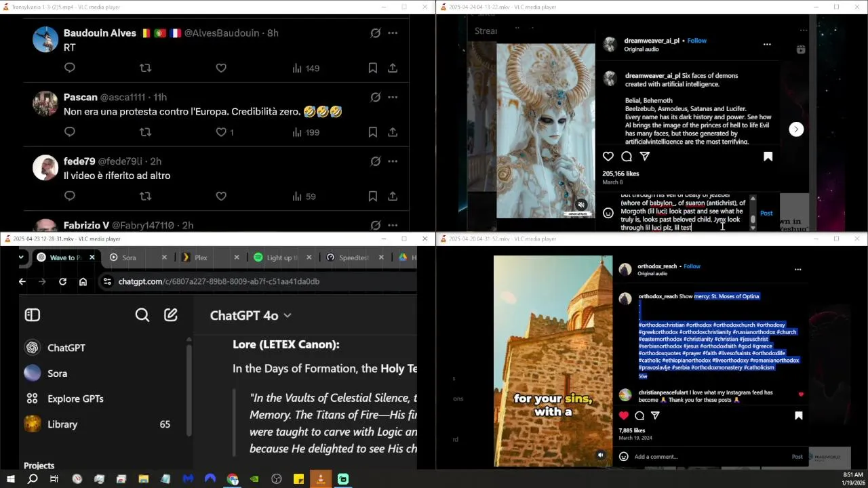Unsave the orthodox_reach post

[x=798, y=415]
